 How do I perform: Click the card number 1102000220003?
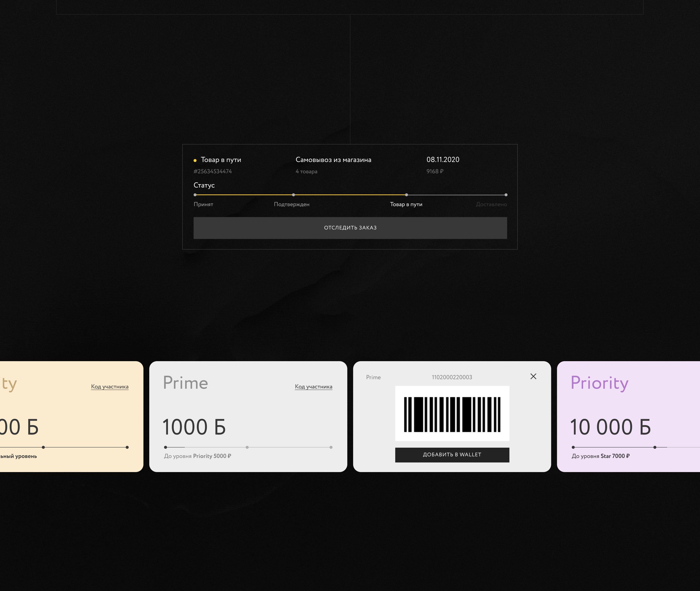tap(452, 377)
